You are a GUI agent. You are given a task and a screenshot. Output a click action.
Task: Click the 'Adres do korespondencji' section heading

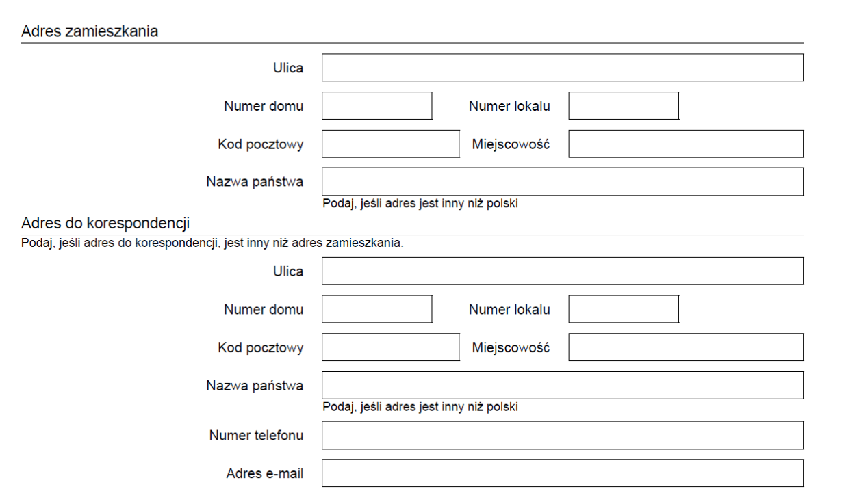(105, 224)
